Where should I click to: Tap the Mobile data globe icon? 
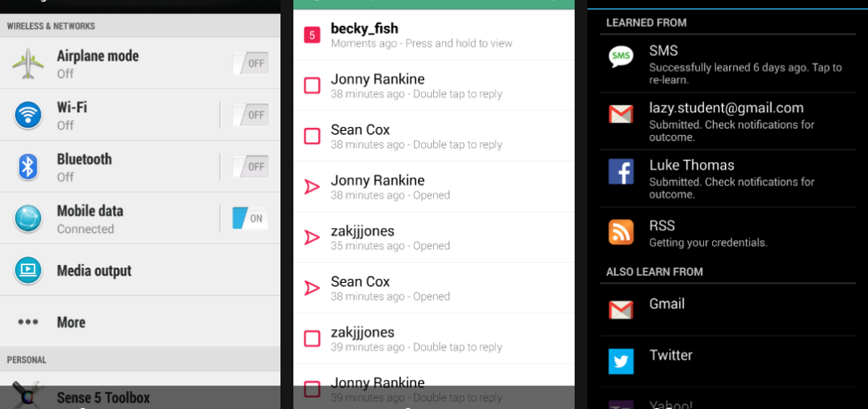click(28, 218)
